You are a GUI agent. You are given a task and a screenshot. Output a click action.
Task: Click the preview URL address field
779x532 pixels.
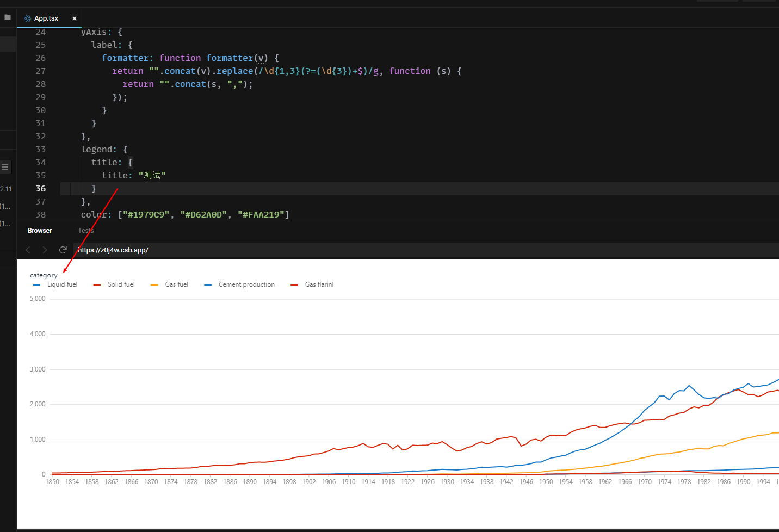tap(426, 250)
